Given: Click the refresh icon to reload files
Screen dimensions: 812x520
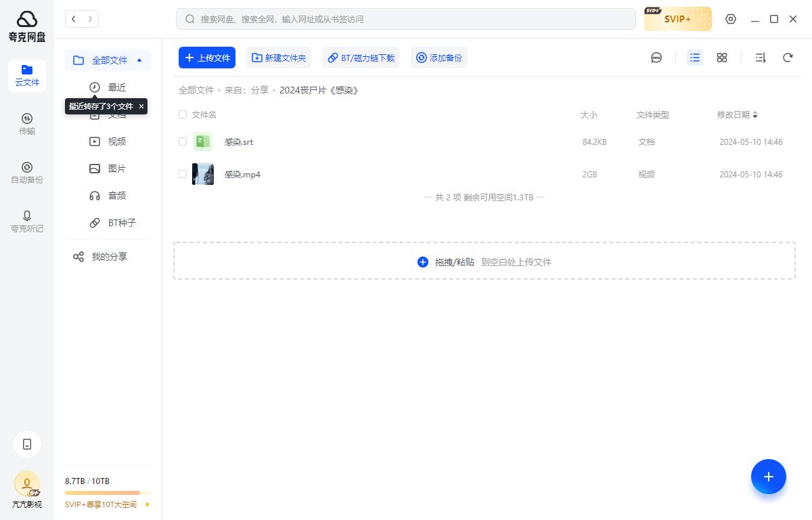Looking at the screenshot, I should tap(788, 58).
